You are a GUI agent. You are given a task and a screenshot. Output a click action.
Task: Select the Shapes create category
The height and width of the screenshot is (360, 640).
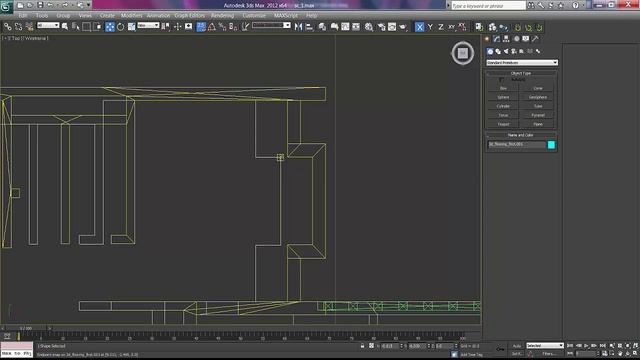coord(498,51)
